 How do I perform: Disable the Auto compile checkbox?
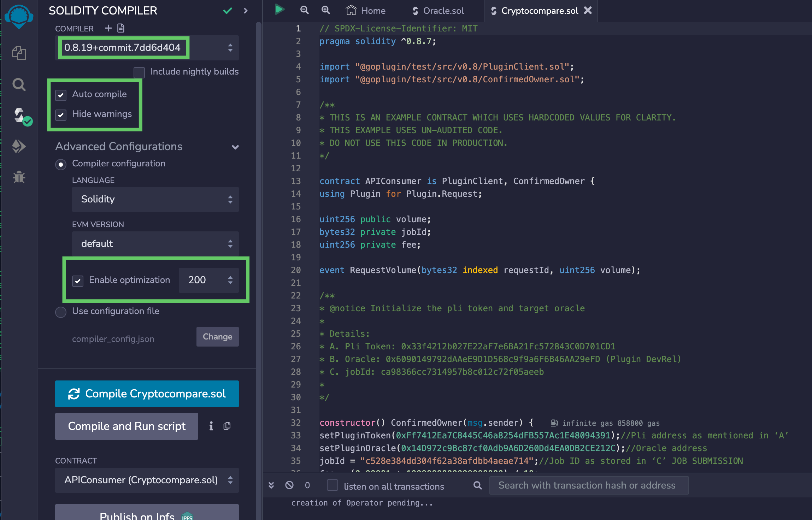click(61, 95)
